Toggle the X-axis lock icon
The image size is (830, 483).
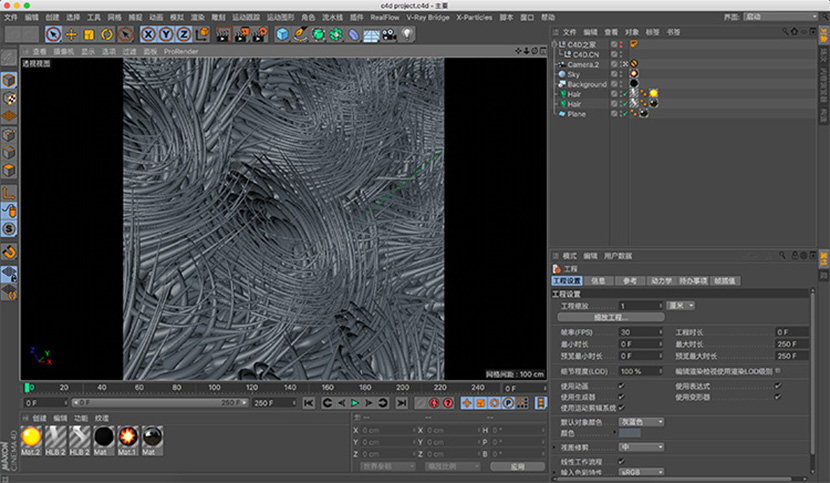click(148, 34)
